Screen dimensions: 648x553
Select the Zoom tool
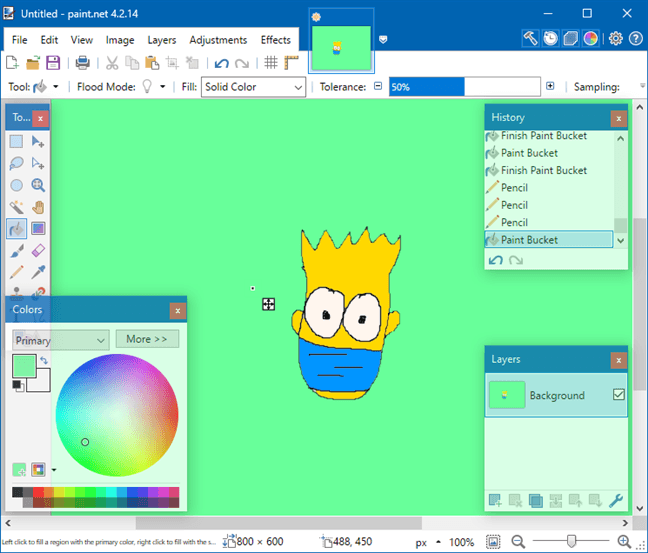click(x=38, y=185)
